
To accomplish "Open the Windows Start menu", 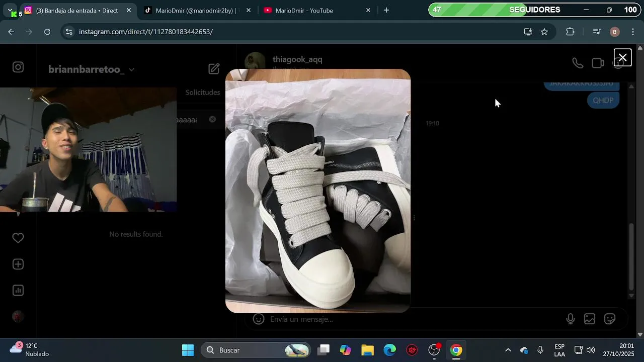I will tap(188, 350).
